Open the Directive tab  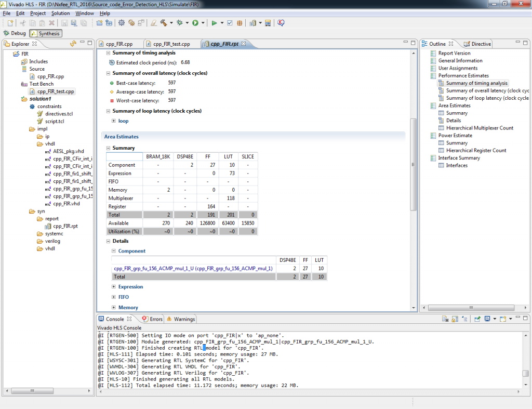point(477,44)
